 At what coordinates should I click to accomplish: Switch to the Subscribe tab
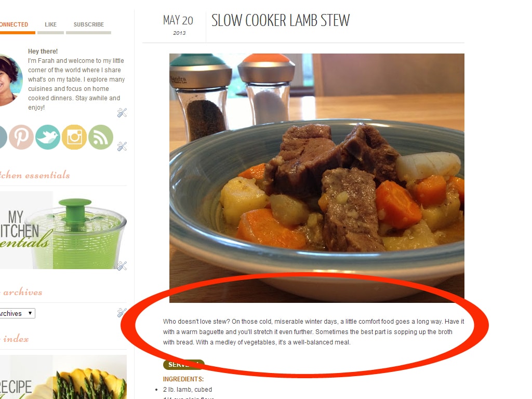tap(88, 25)
